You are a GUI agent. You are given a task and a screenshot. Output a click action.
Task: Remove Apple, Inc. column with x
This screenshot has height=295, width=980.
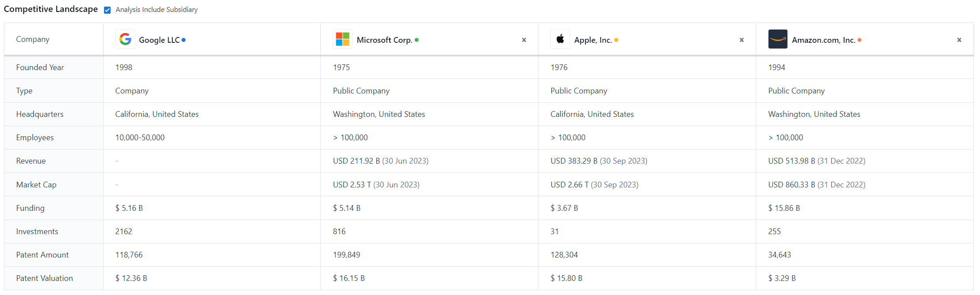tap(742, 40)
